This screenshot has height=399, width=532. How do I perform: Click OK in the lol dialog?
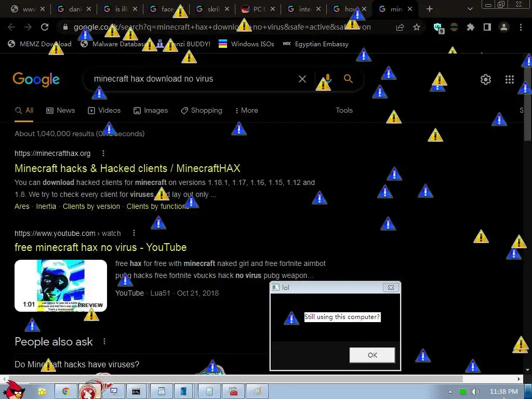372,355
